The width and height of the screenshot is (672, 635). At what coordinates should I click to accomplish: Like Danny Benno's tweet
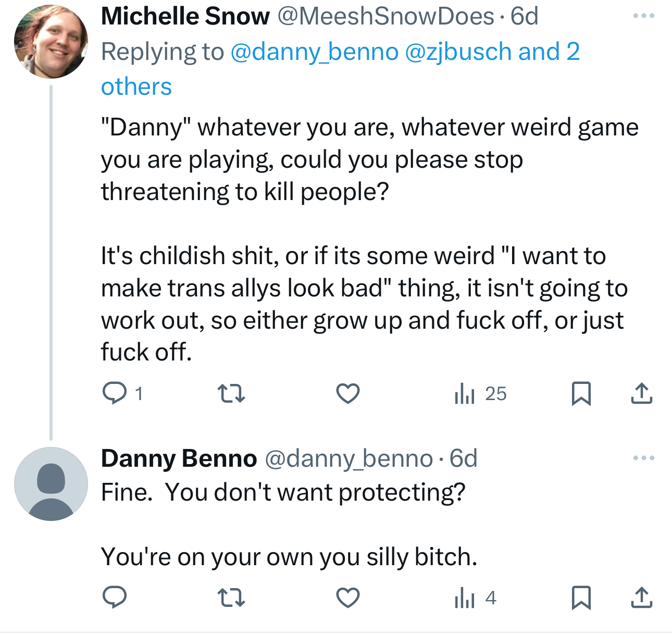[347, 597]
